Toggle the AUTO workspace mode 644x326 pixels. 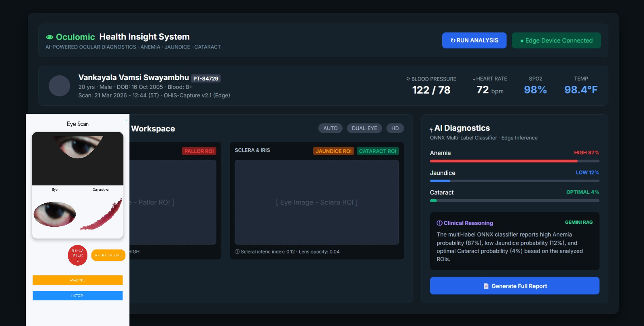click(x=330, y=128)
